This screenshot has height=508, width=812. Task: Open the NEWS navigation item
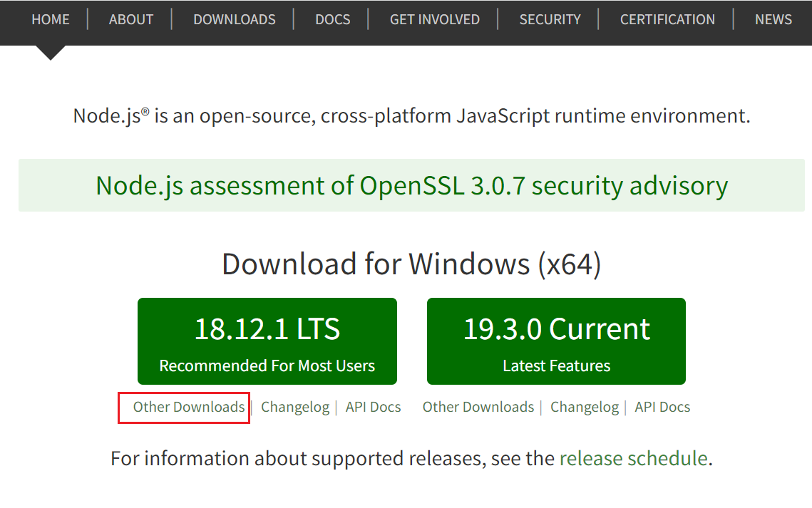coord(774,20)
